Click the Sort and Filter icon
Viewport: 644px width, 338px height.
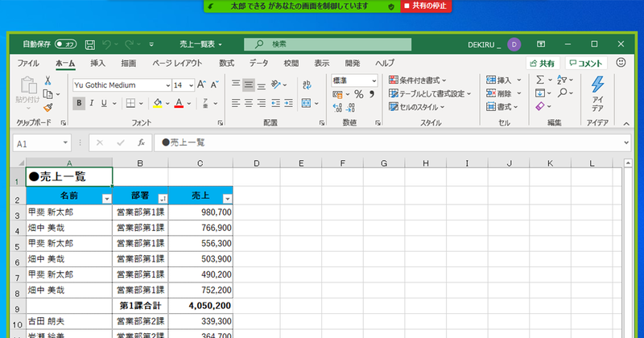(562, 80)
